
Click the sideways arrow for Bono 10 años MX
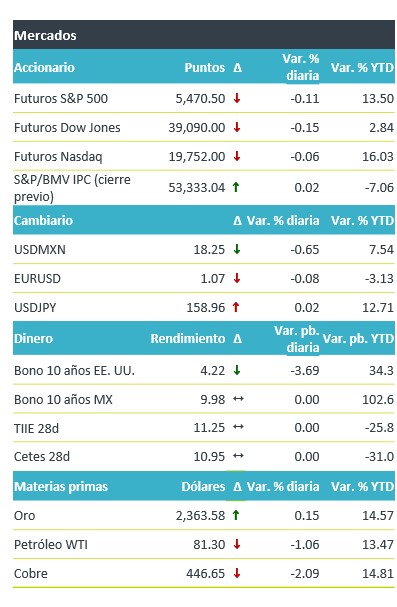pos(238,399)
